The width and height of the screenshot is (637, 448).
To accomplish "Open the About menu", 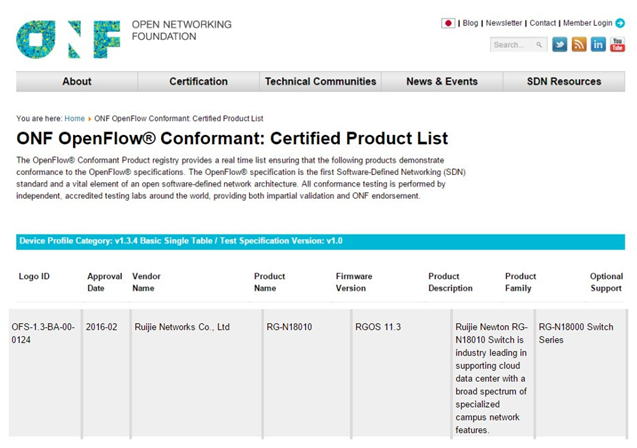I will [x=77, y=82].
